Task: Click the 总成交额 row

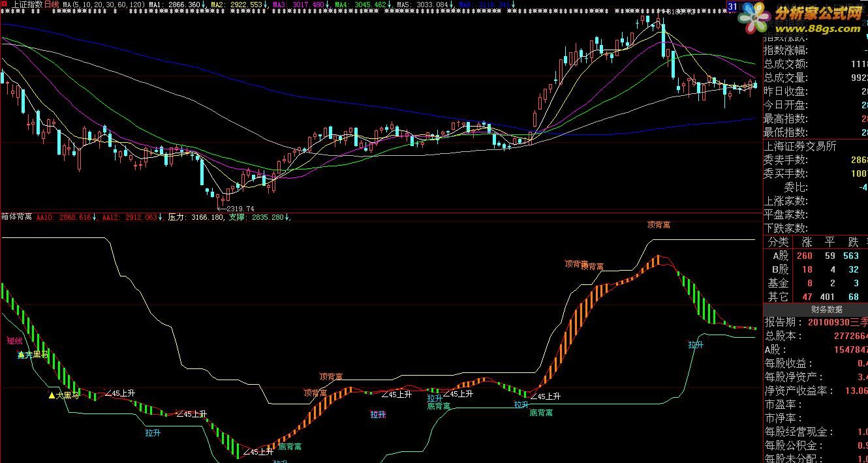Action: (815, 64)
